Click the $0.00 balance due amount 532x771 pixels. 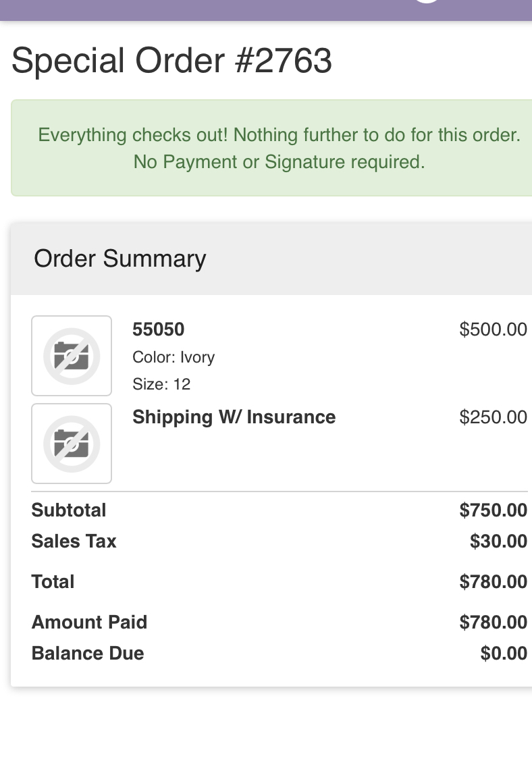[504, 653]
